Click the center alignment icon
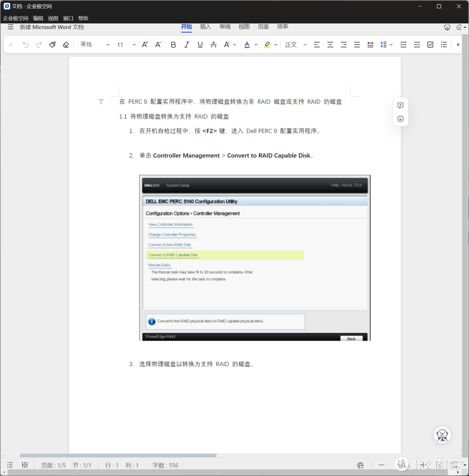469x476 pixels. click(330, 44)
